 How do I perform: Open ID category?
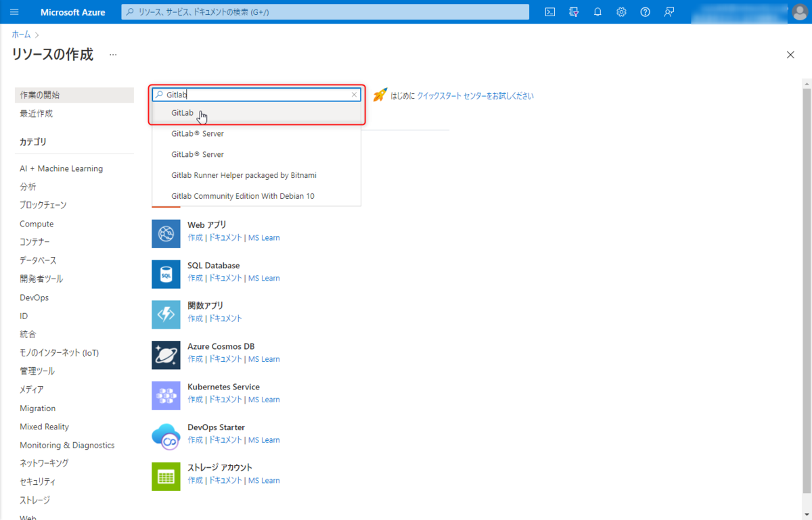pos(24,316)
